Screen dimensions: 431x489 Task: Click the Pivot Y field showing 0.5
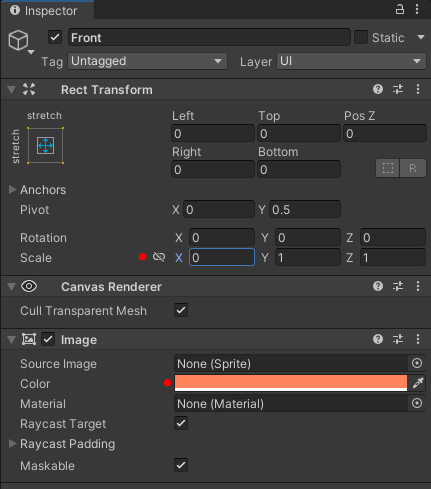pyautogui.click(x=305, y=209)
